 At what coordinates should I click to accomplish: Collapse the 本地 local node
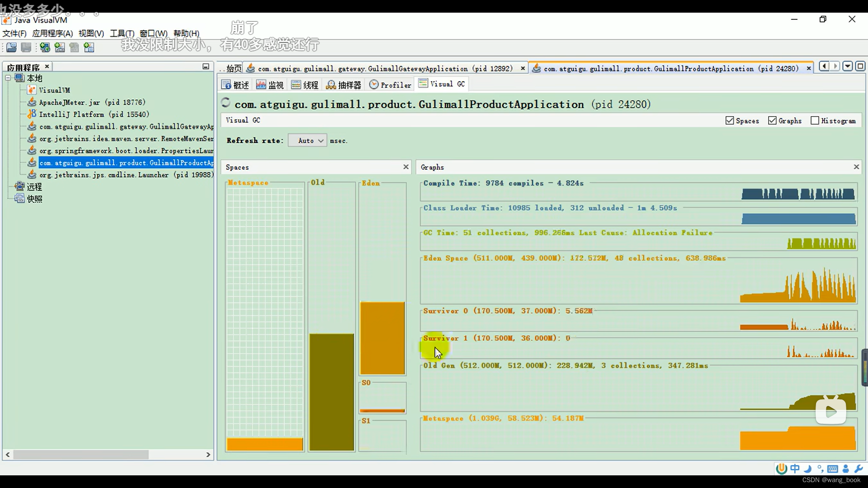pyautogui.click(x=8, y=78)
